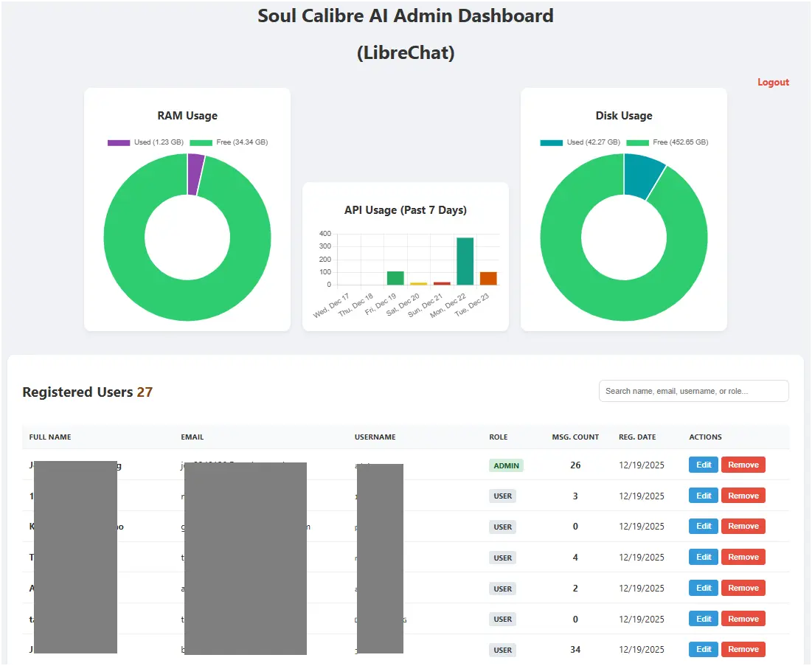Image resolution: width=812 pixels, height=666 pixels.
Task: Click the Registered Users 27 heading
Action: [x=88, y=392]
